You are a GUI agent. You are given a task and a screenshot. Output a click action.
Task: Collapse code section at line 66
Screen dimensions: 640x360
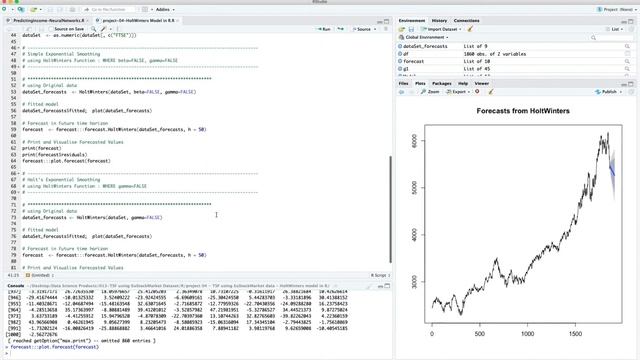point(18,173)
